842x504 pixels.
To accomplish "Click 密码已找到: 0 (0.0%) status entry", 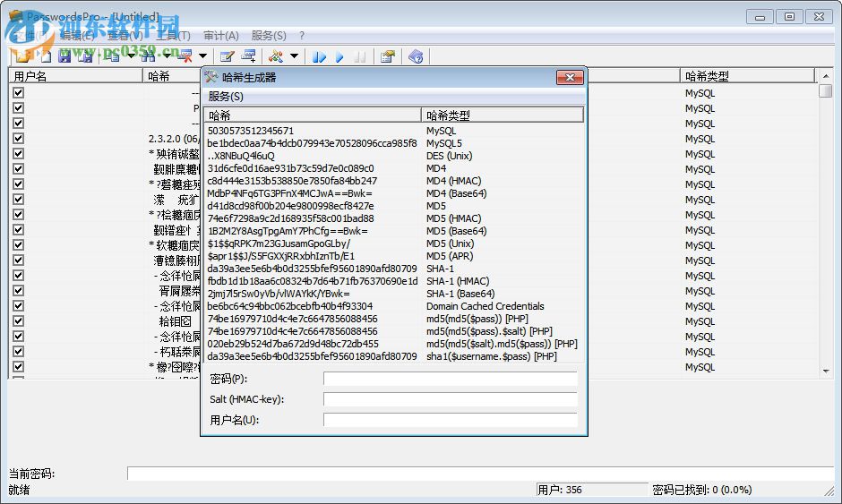I will click(x=702, y=490).
